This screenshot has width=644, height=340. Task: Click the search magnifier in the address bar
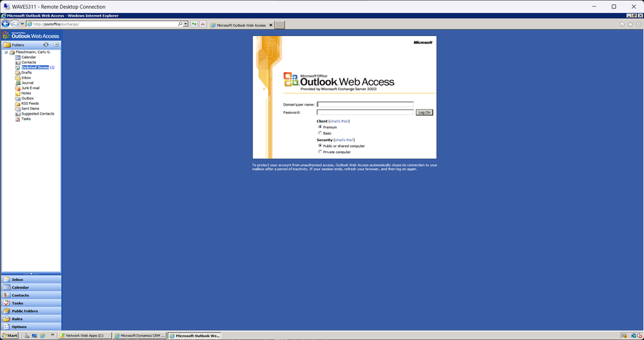180,24
